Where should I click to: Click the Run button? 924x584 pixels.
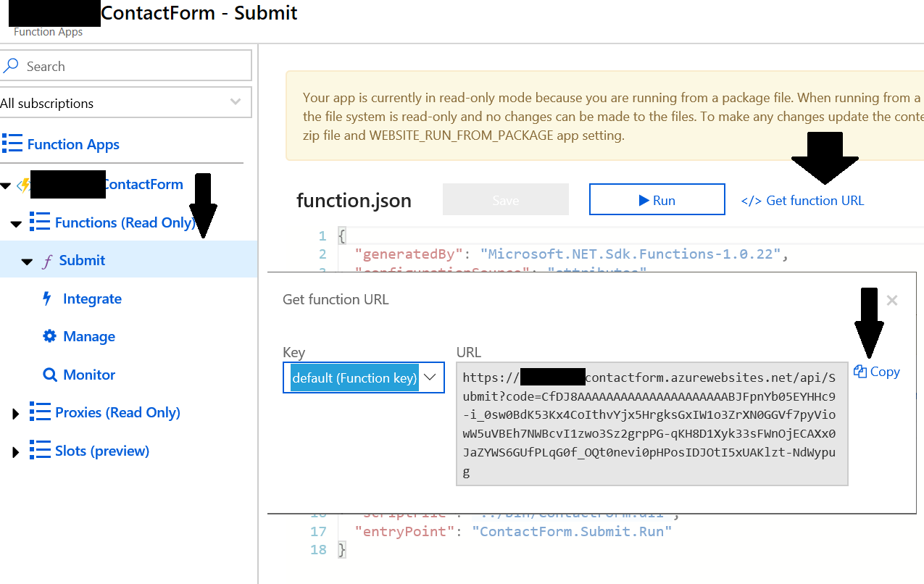(657, 199)
